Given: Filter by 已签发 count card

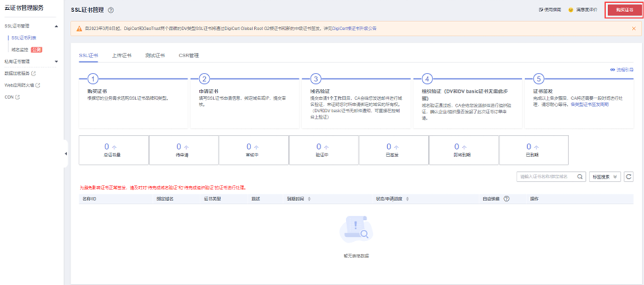Looking at the screenshot, I should [x=394, y=151].
